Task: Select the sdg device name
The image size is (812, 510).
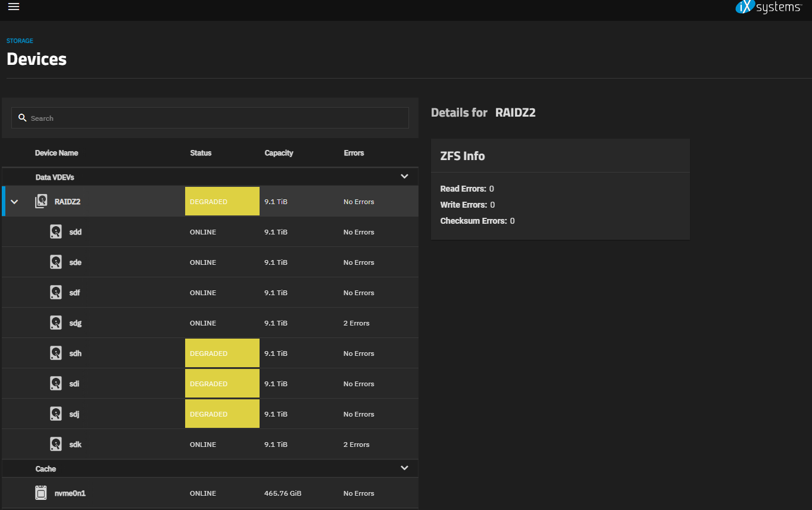Action: pos(76,323)
